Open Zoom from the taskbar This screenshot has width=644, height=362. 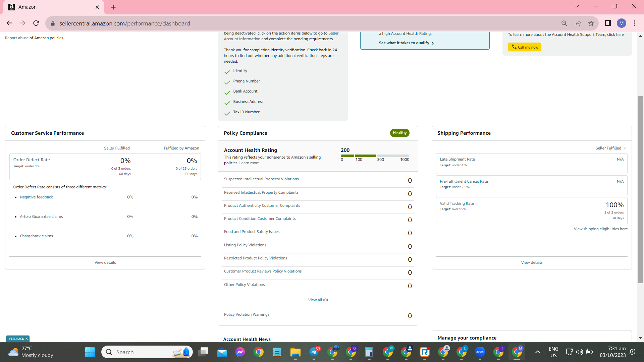[x=480, y=352]
